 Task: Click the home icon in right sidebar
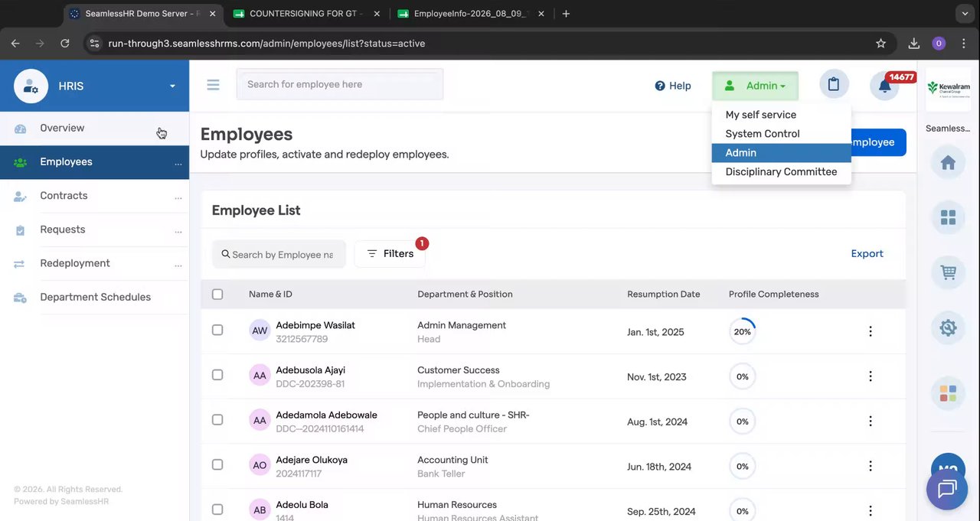(948, 163)
